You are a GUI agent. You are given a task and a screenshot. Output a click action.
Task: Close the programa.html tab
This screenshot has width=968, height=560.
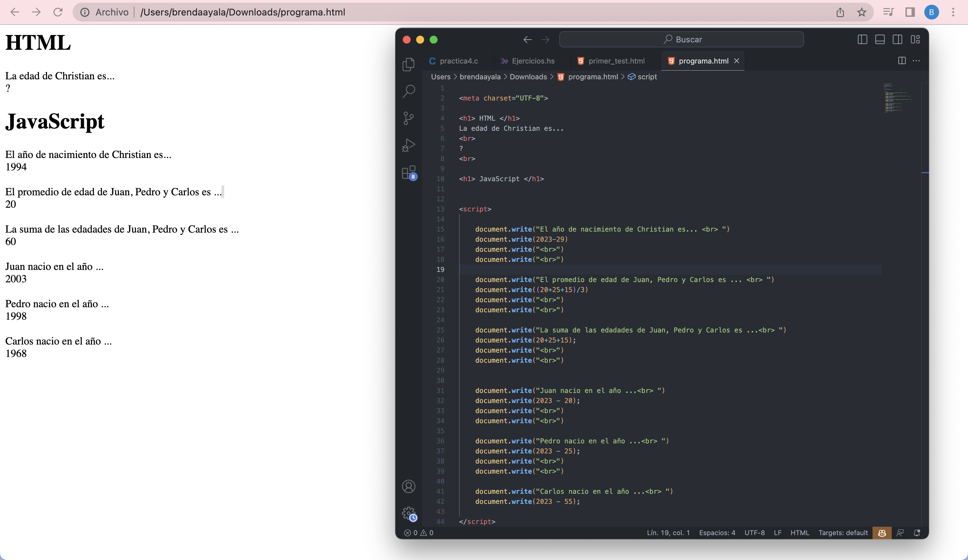737,61
